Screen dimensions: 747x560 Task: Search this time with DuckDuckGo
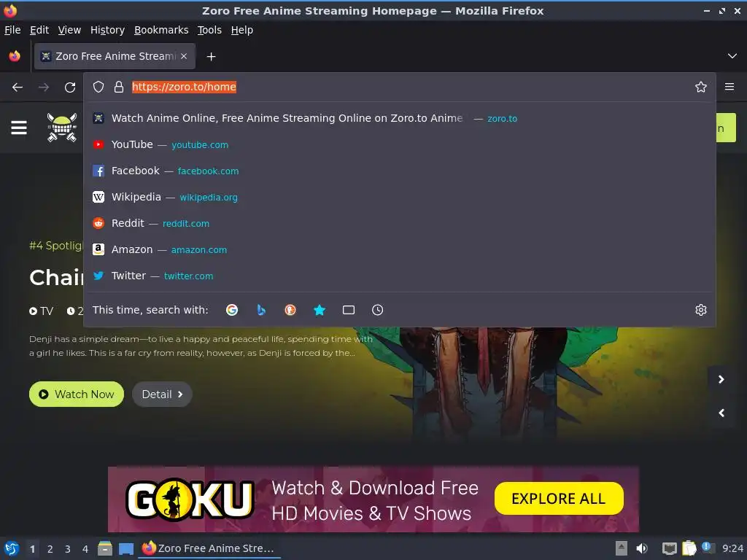coord(290,310)
